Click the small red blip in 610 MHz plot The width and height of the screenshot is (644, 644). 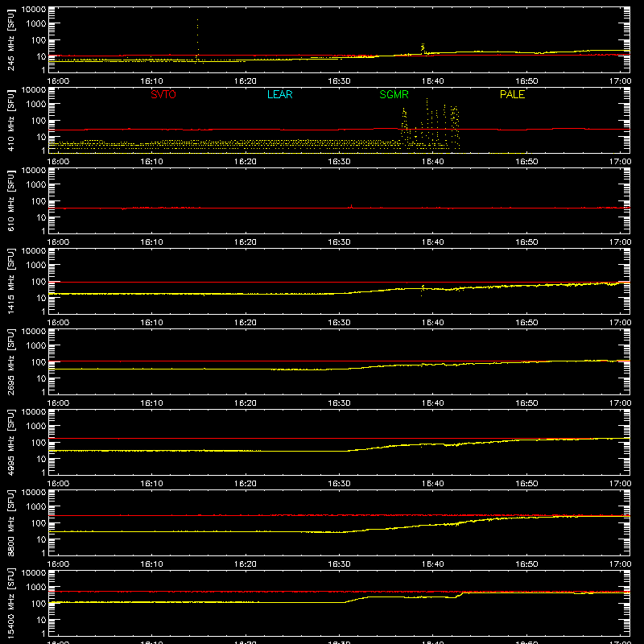click(351, 206)
